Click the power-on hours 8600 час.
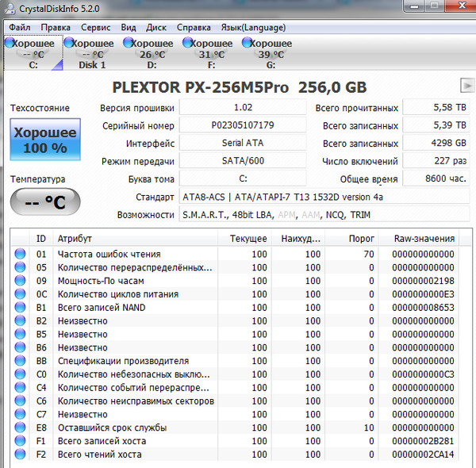 pyautogui.click(x=436, y=178)
